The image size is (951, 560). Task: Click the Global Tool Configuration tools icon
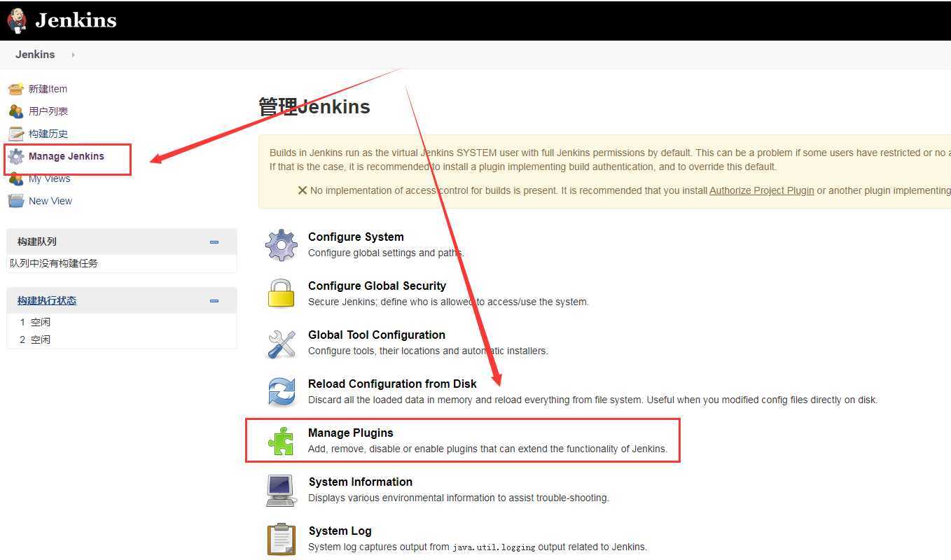(282, 343)
